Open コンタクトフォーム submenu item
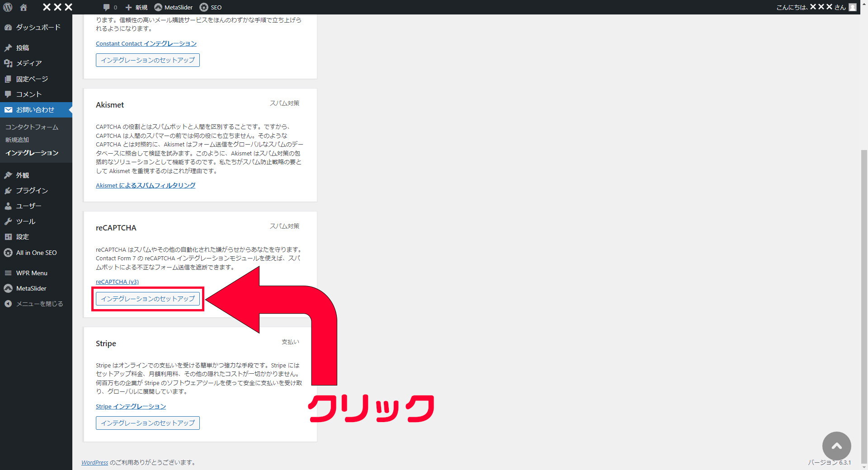This screenshot has width=868, height=470. pyautogui.click(x=32, y=127)
